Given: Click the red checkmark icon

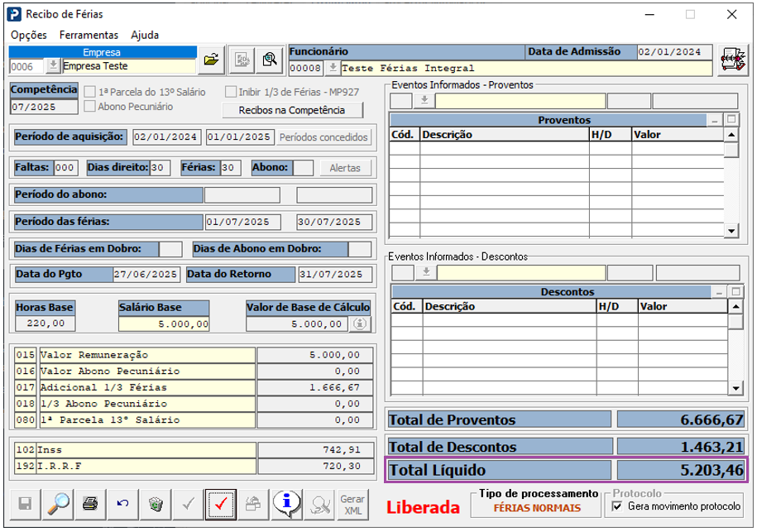Looking at the screenshot, I should click(220, 504).
